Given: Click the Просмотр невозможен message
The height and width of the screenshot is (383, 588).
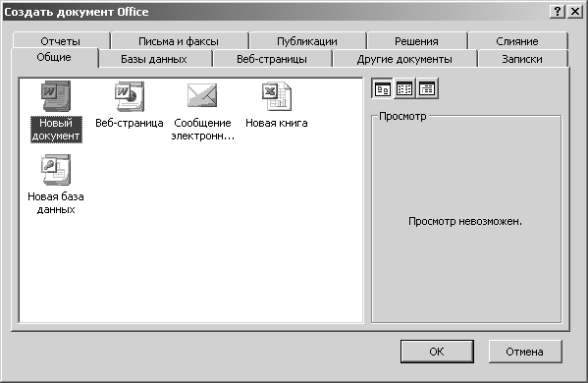Looking at the screenshot, I should coord(465,221).
